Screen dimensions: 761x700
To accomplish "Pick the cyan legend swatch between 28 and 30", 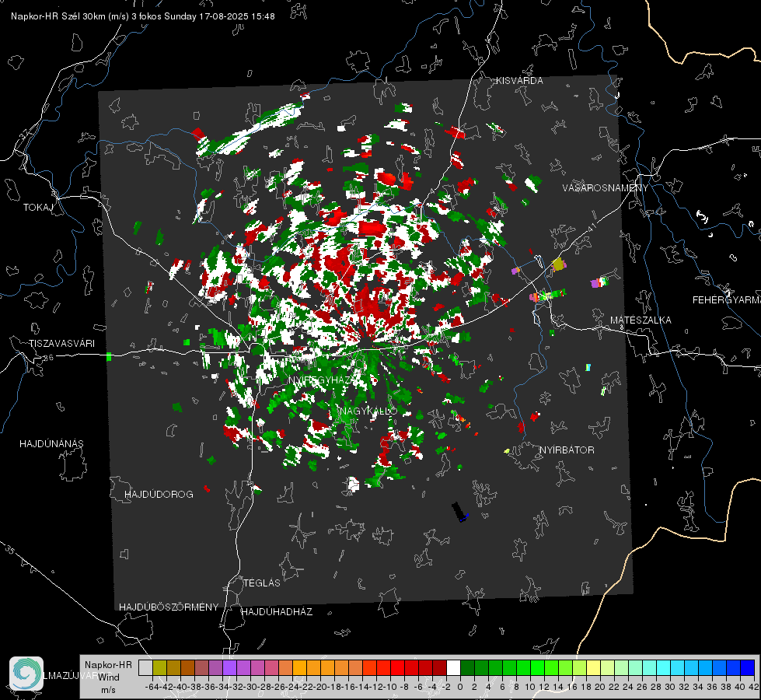I will click(x=664, y=668).
